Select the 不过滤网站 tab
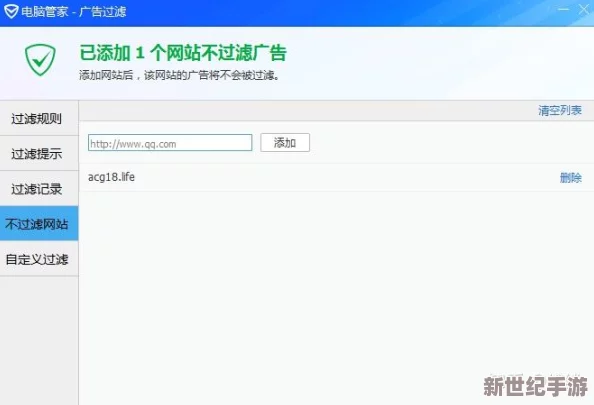Image resolution: width=594 pixels, height=405 pixels. (39, 224)
